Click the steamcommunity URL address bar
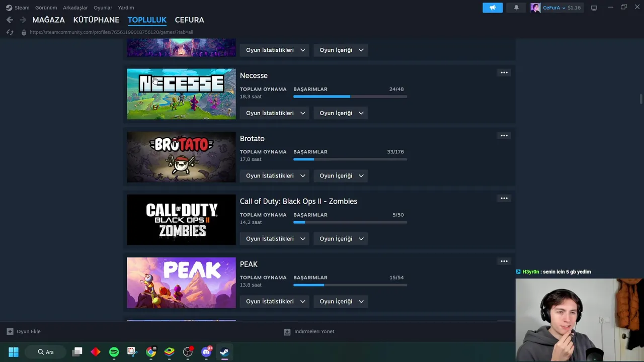This screenshot has height=362, width=644. click(111, 32)
